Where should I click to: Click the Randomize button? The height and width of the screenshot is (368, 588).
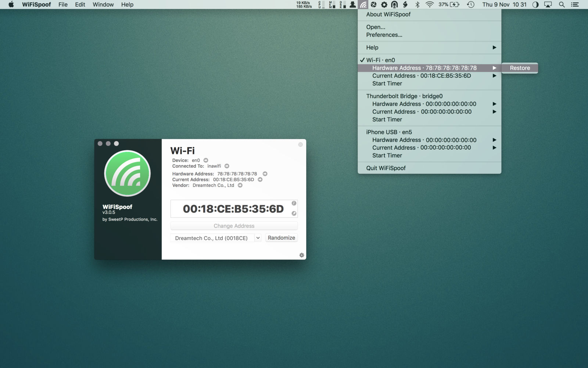pyautogui.click(x=281, y=237)
